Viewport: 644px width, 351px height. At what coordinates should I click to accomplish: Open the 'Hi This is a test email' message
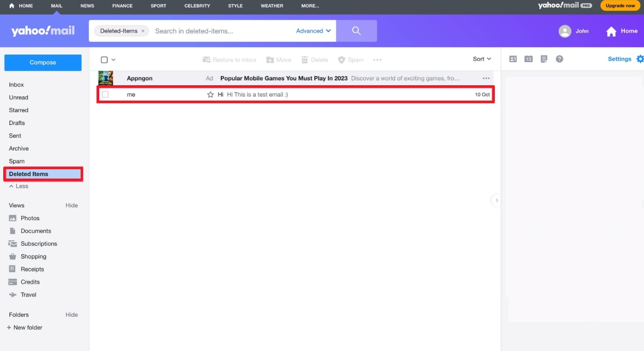(x=295, y=95)
